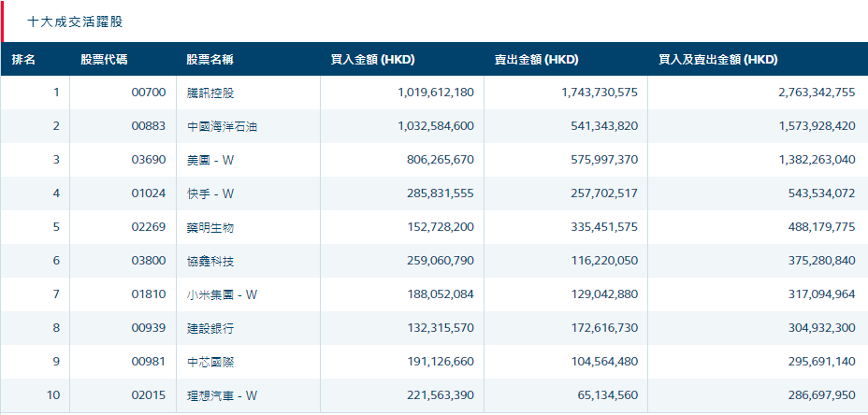Click total amount 2,763,342,755
Viewport: 868px width, 415px height.
817,93
